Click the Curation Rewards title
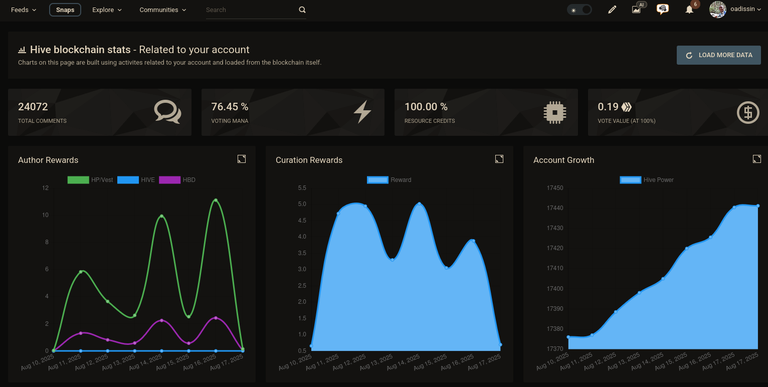This screenshot has width=768, height=387. tap(309, 160)
